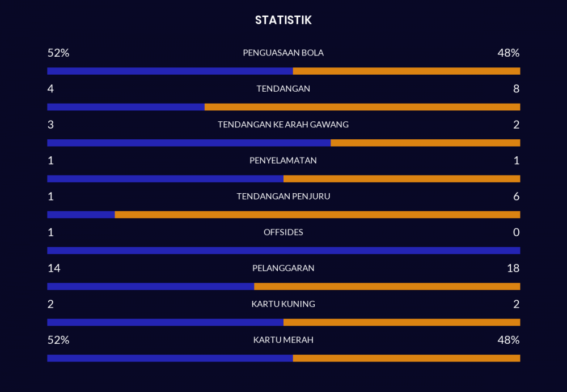This screenshot has height=392, width=567.
Task: Select the OFFSIDES stat label
Action: [283, 232]
